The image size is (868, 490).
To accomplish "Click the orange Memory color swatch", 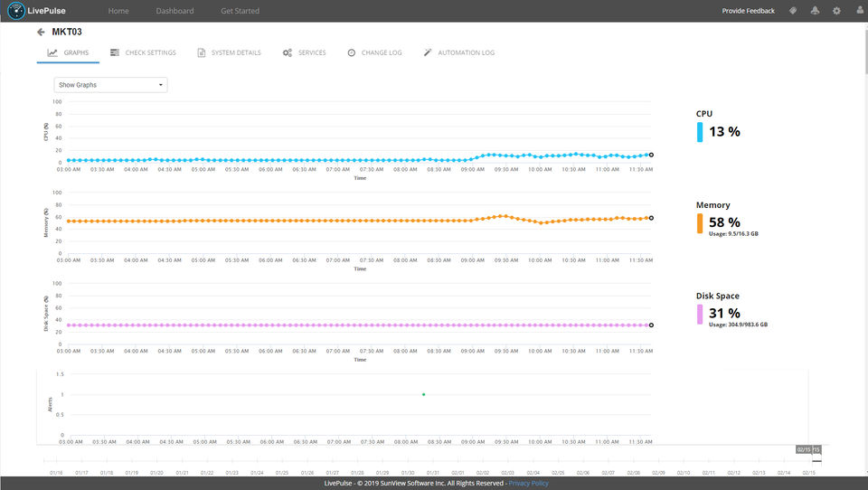I will pos(700,223).
